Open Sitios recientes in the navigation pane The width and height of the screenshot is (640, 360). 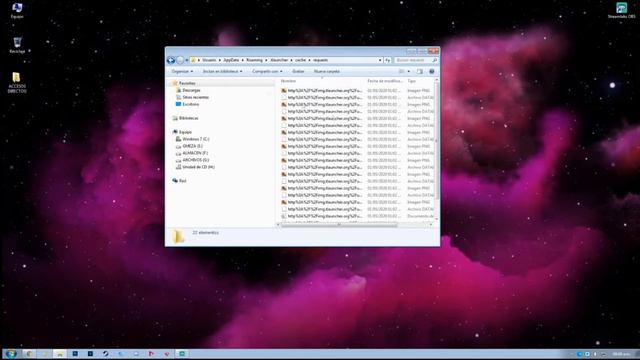(x=196, y=97)
